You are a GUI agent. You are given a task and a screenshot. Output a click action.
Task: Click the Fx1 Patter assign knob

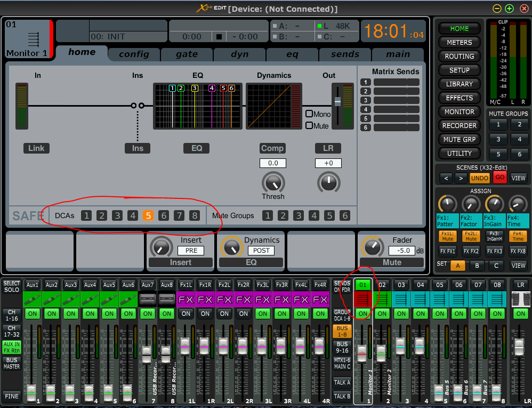tap(448, 204)
